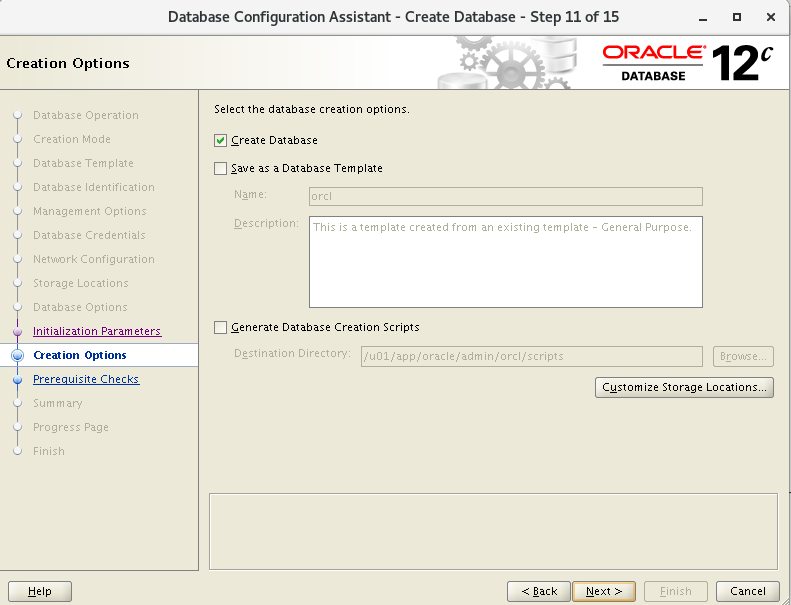Click the Network Configuration step label
Image resolution: width=791 pixels, height=605 pixels.
[94, 259]
